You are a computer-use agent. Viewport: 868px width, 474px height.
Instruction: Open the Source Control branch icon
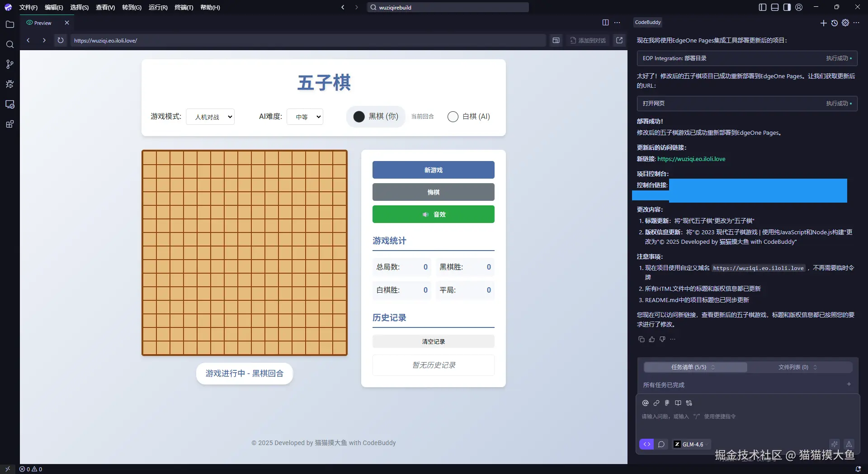[10, 64]
